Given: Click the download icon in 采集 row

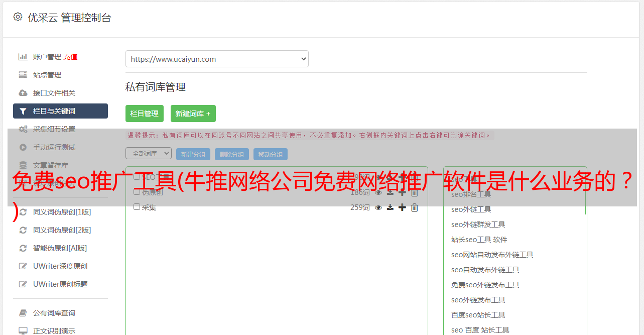Looking at the screenshot, I should 390,207.
